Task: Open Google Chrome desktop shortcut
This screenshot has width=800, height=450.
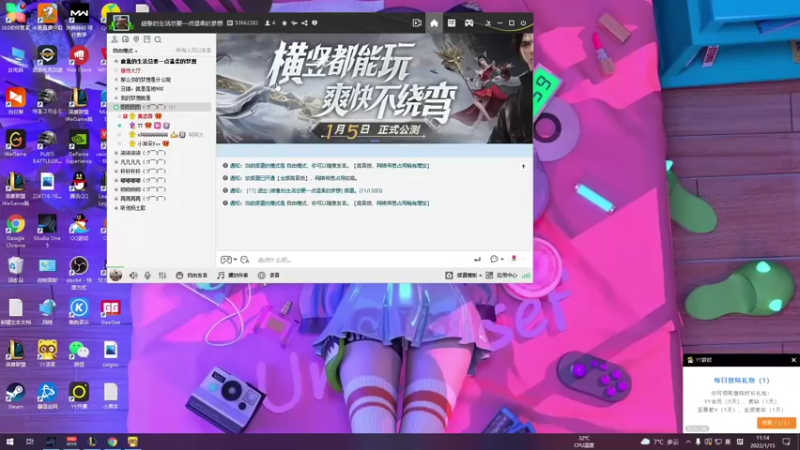Action: tap(15, 231)
